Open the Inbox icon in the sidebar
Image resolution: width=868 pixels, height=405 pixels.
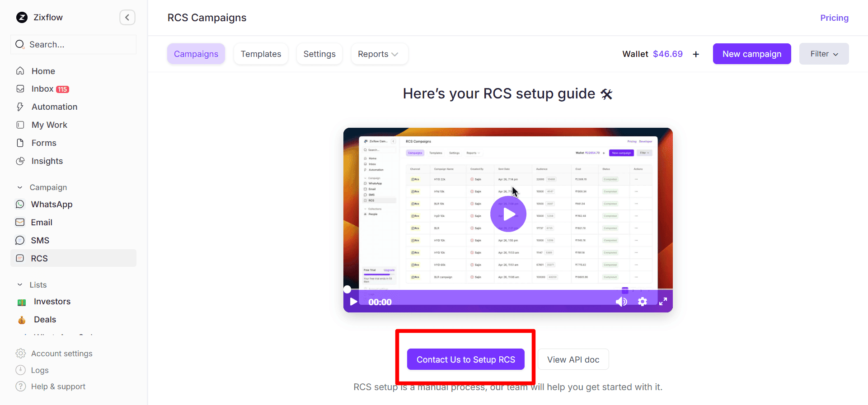[20, 89]
